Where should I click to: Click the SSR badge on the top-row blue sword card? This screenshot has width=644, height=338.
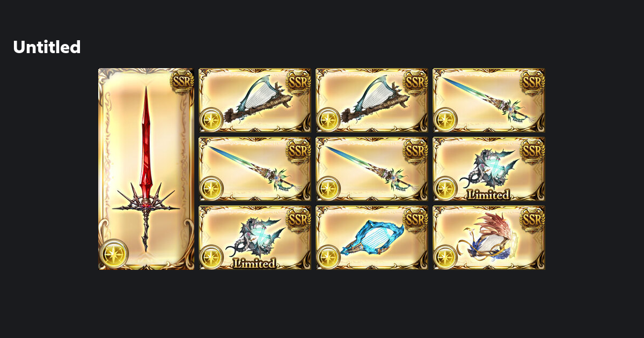532,82
